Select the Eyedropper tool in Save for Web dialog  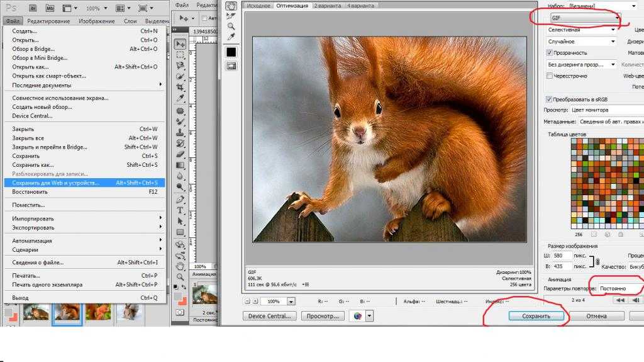pos(231,37)
